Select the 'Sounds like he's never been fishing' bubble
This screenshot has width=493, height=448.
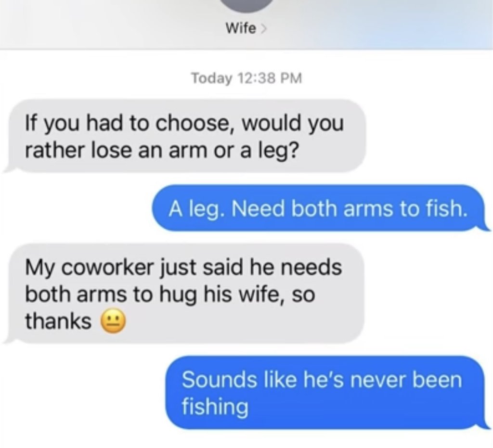327,392
